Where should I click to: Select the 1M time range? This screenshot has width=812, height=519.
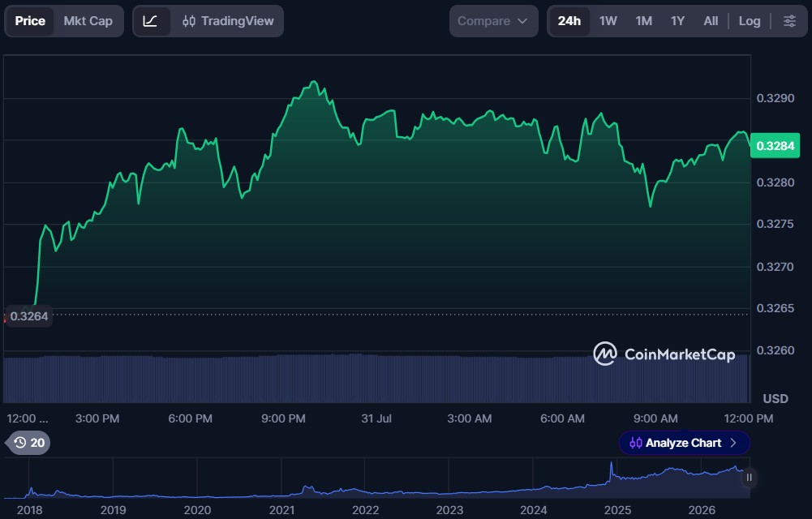point(644,21)
